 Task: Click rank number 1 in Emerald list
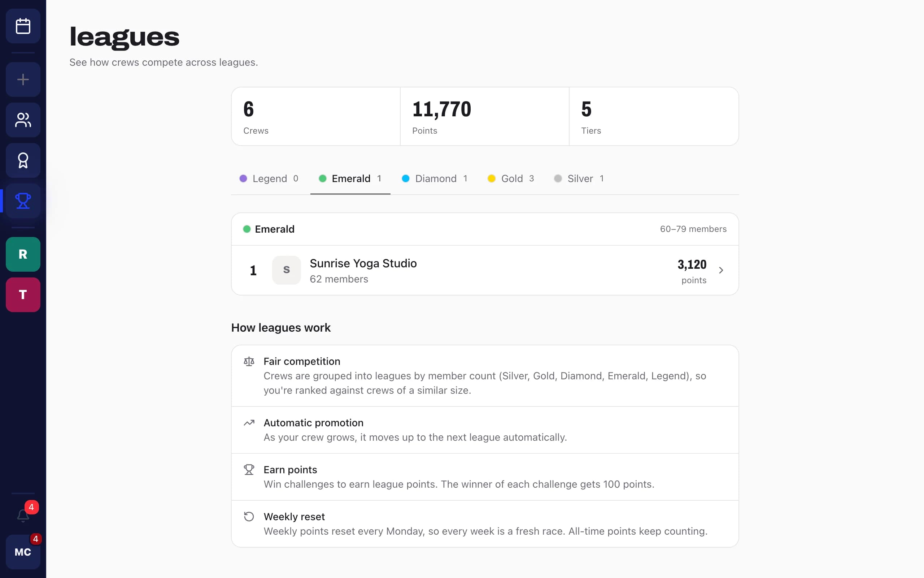[253, 271]
